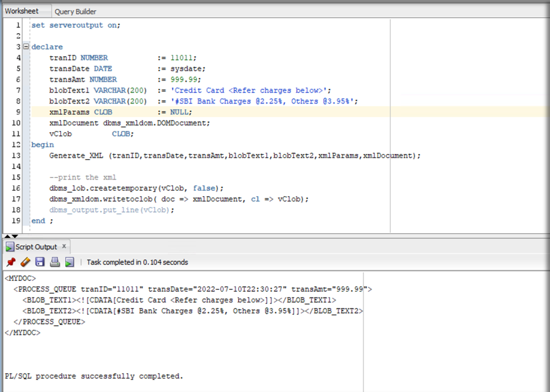
Task: Click line number 9 in gutter
Action: 18,112
